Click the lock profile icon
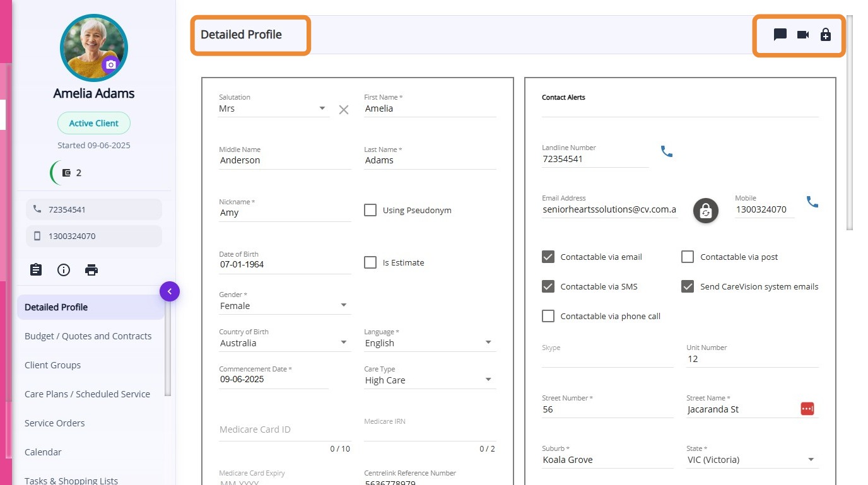The image size is (868, 485). [x=826, y=35]
